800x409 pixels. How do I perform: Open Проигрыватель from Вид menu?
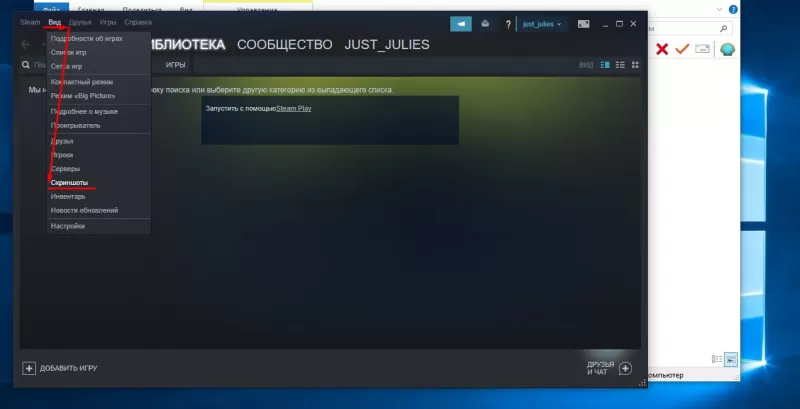98,125
